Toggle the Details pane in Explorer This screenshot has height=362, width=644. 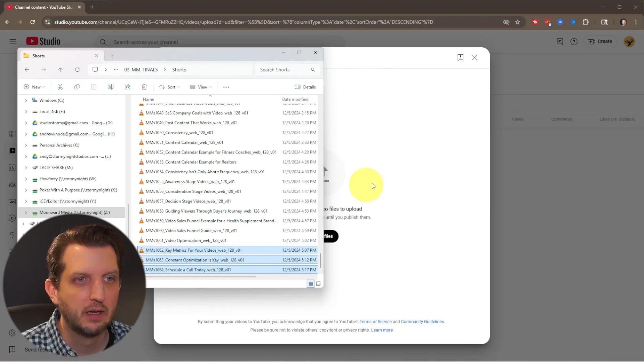tap(305, 87)
